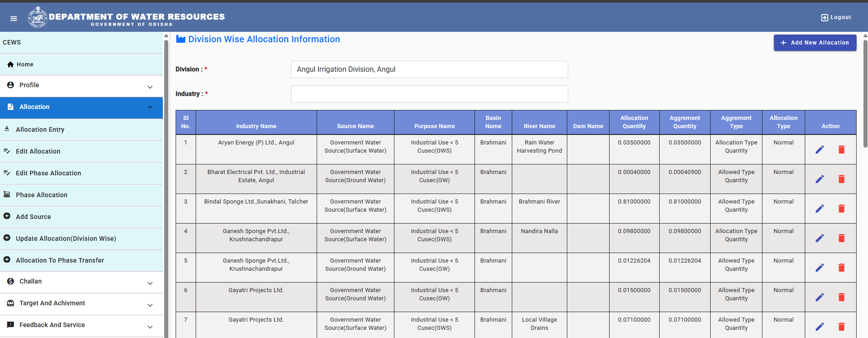Open Allocation Entry menu item
Image resolution: width=868 pixels, height=338 pixels.
pyautogui.click(x=81, y=129)
